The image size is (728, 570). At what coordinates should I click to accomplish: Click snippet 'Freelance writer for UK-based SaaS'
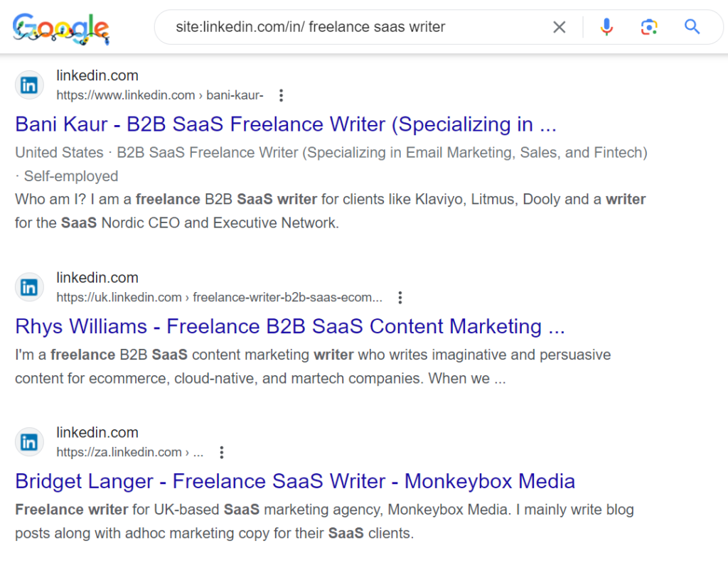[137, 510]
